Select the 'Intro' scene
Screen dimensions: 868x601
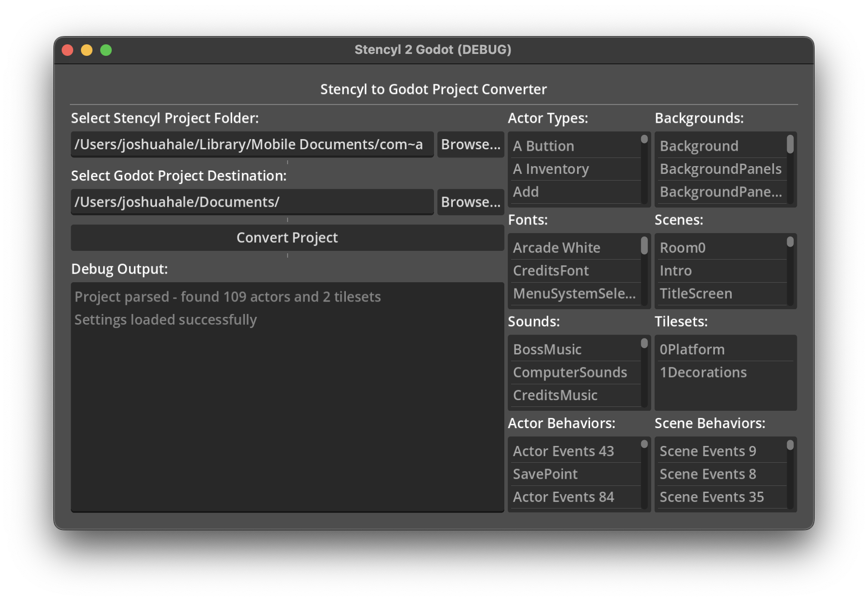point(722,271)
